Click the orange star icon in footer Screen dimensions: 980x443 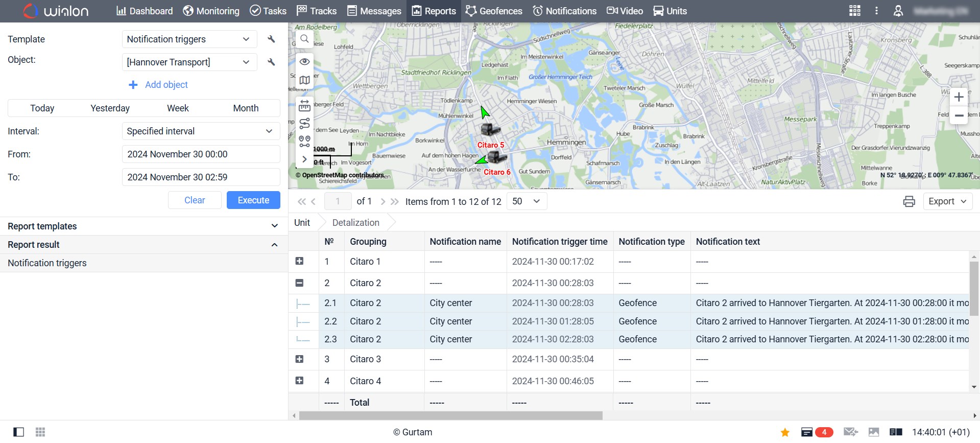785,432
